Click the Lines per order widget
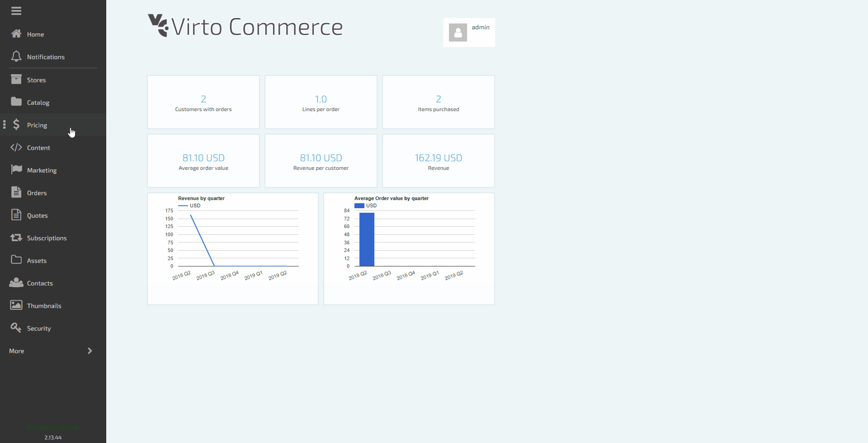 321,102
